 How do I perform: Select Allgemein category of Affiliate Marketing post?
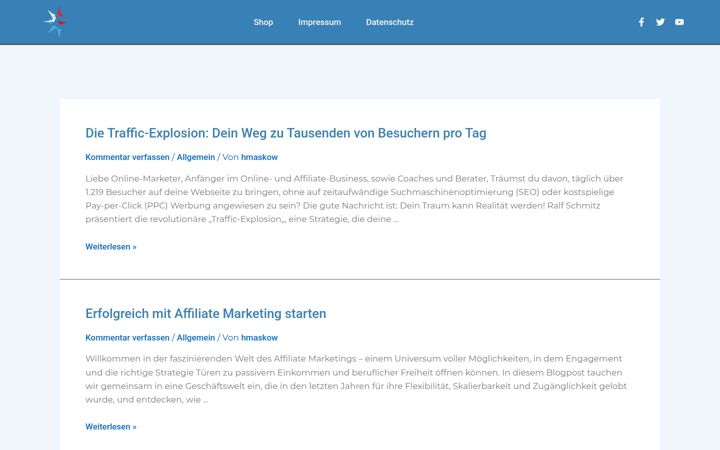tap(196, 338)
